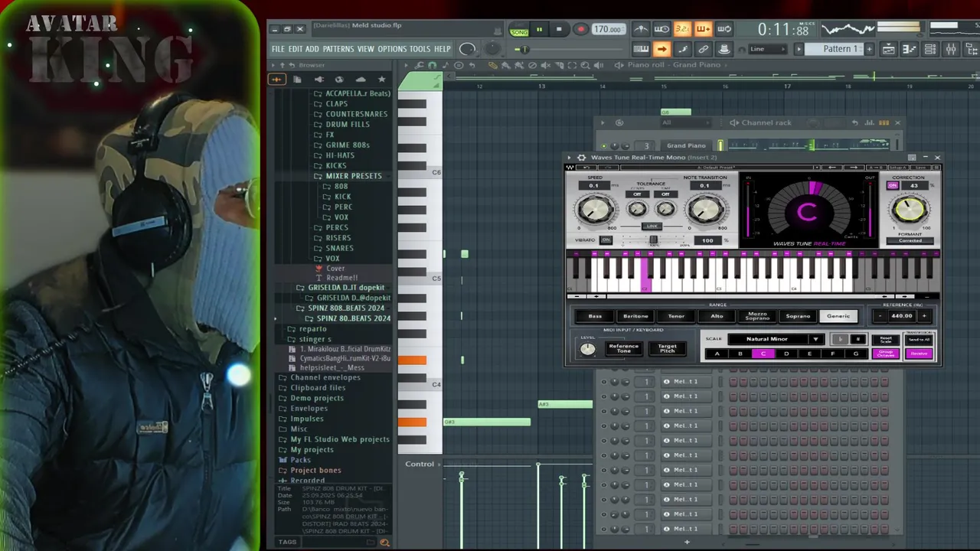980x551 pixels.
Task: Open the GRIME 808s folder
Action: (x=347, y=145)
